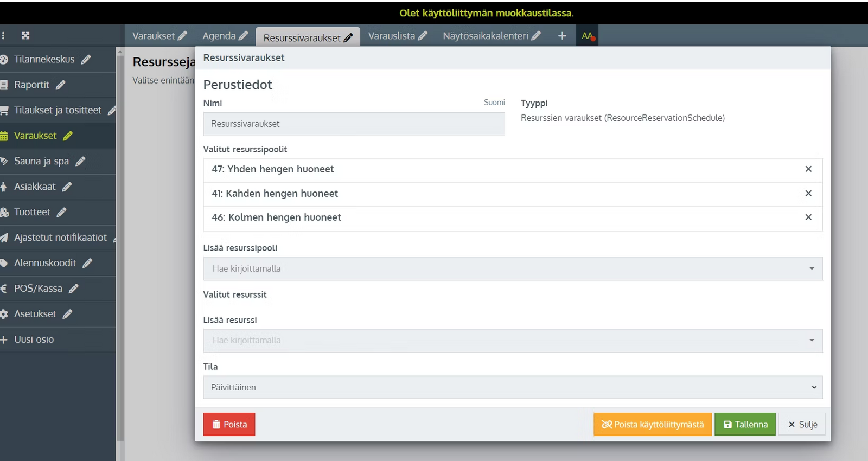Click the Suomi language label above Nimi
This screenshot has height=461, width=868.
point(494,103)
